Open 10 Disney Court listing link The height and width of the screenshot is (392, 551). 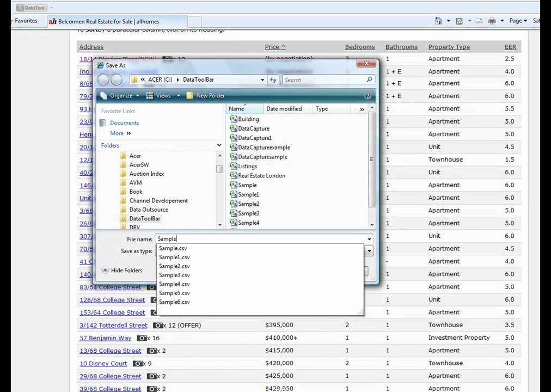(x=103, y=364)
